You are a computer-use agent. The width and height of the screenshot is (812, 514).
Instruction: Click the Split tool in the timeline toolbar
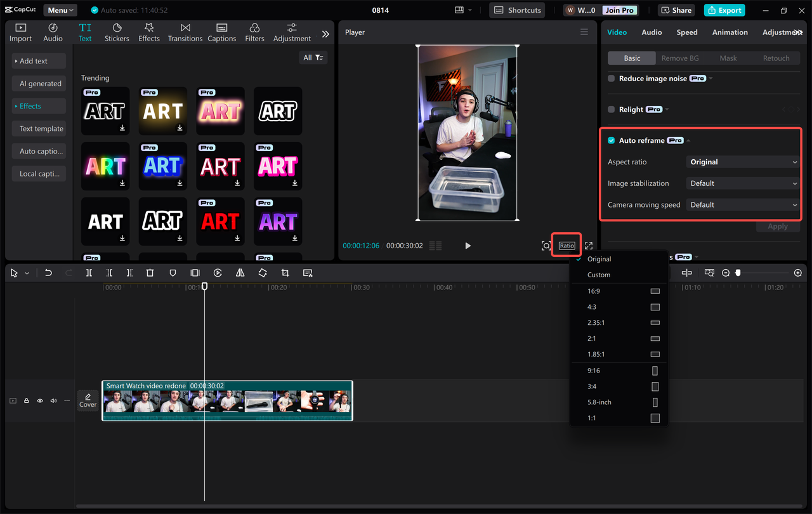89,272
